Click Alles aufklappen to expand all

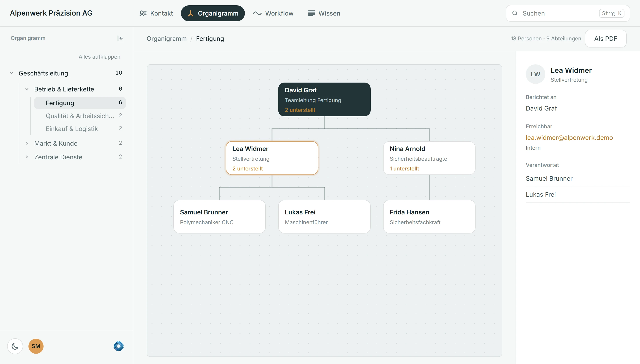coord(99,57)
